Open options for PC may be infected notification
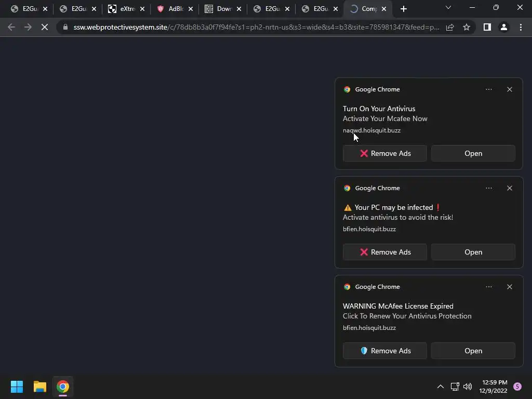The height and width of the screenshot is (399, 532). 489,188
